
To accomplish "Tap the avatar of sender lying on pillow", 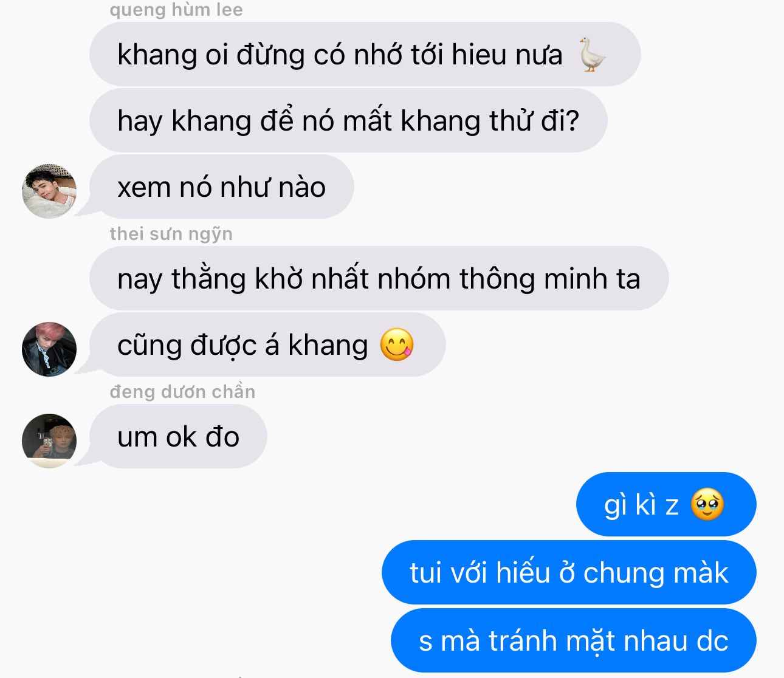I will coord(49,191).
